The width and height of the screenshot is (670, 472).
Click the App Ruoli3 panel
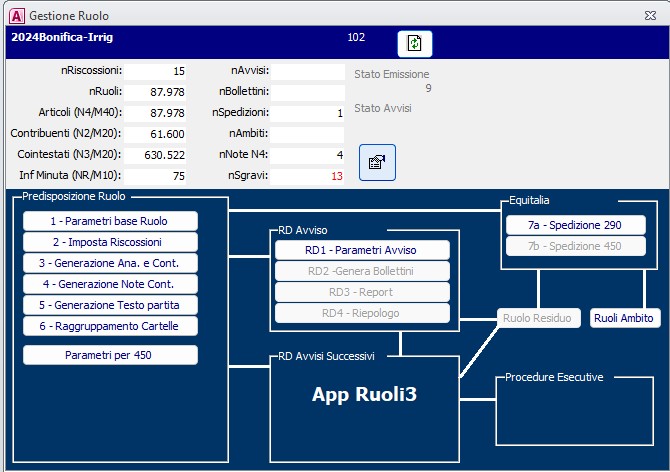pos(364,395)
